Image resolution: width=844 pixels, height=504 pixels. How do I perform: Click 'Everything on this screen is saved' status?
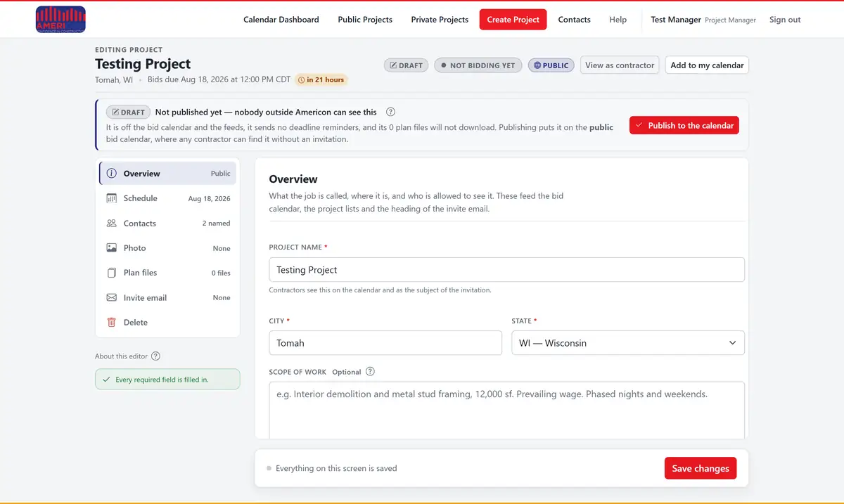(336, 468)
